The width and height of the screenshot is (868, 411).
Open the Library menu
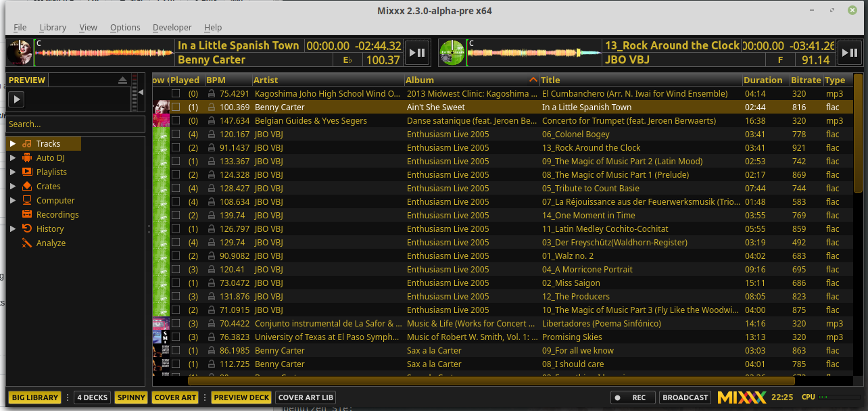(53, 28)
